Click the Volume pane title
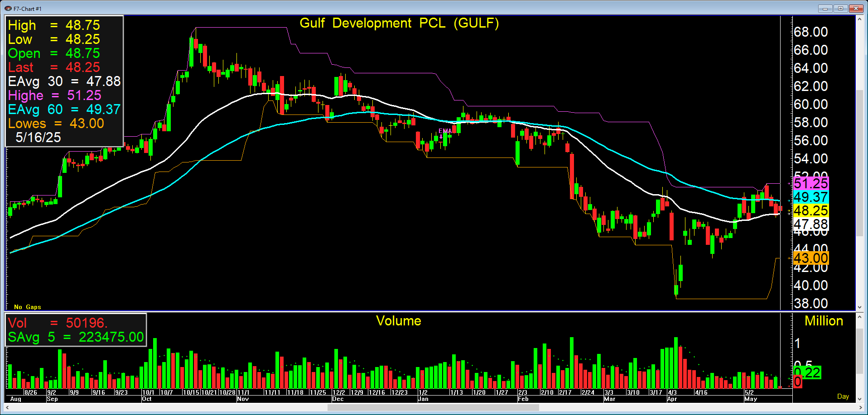This screenshot has width=868, height=415. tap(399, 321)
